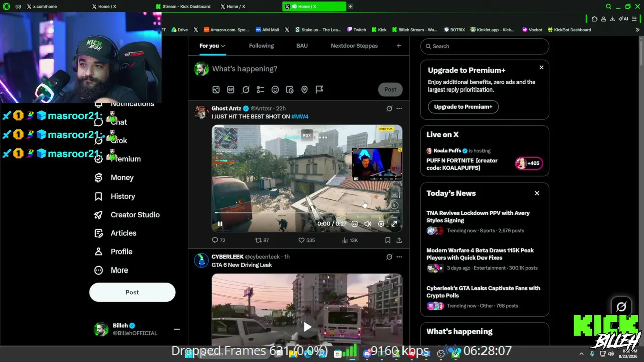The image size is (644, 362).
Task: Click the Grok icon on the Ghost Antz post
Action: pos(389,108)
